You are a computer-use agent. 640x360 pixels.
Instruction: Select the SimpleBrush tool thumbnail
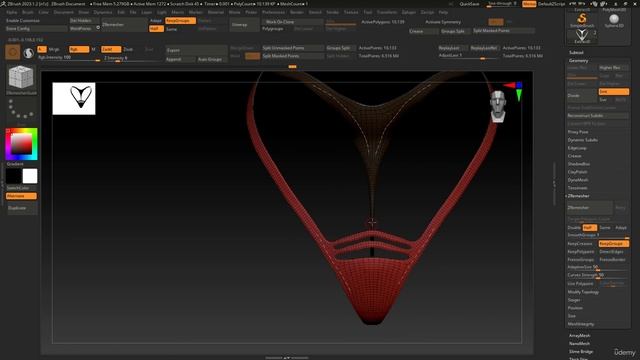[582, 20]
